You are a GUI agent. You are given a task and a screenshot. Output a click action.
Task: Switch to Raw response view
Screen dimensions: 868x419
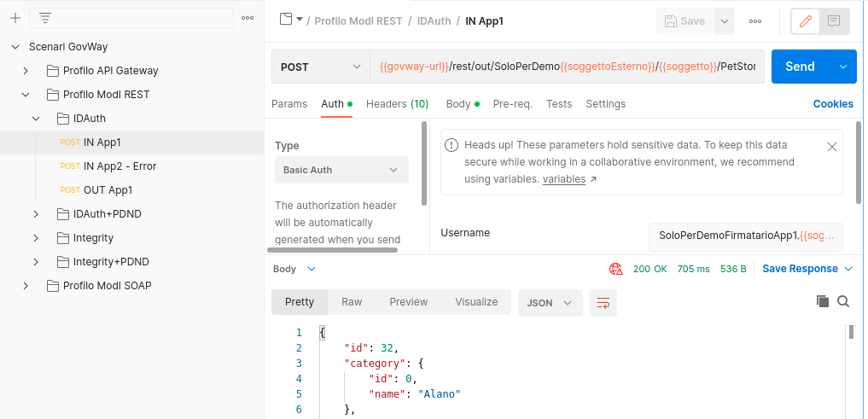coord(352,302)
